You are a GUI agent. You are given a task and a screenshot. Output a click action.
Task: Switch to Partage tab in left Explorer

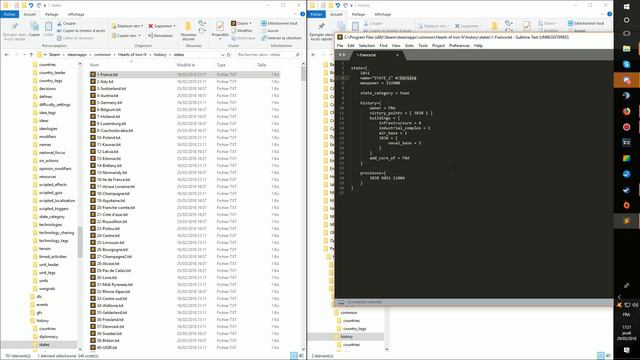pos(51,14)
